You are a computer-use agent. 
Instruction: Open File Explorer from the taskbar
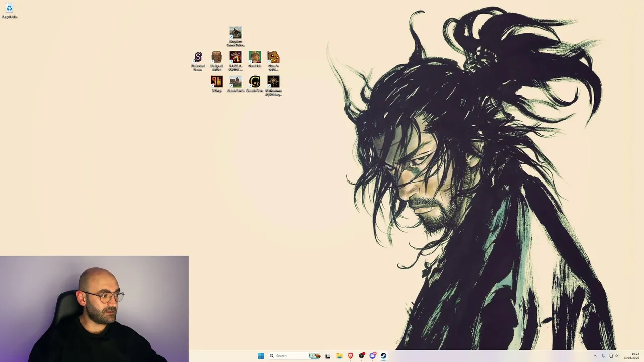tap(339, 356)
